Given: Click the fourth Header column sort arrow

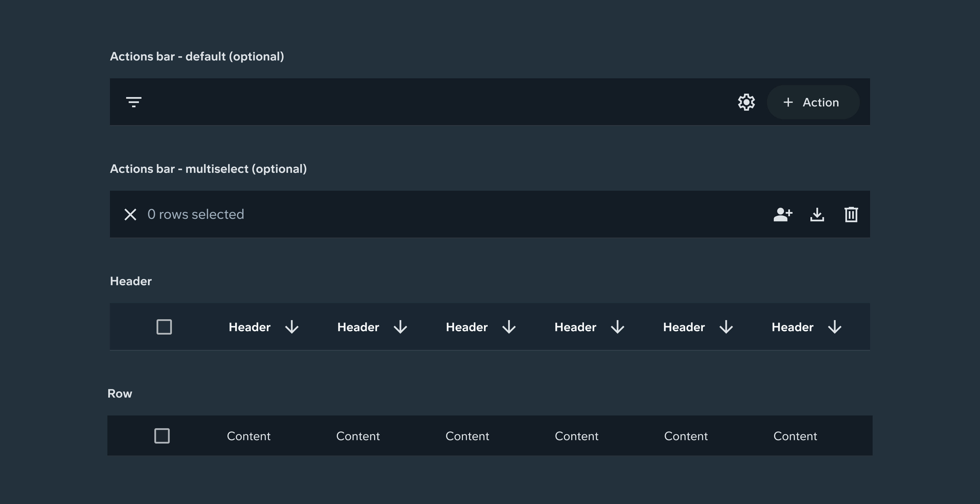Looking at the screenshot, I should 618,327.
